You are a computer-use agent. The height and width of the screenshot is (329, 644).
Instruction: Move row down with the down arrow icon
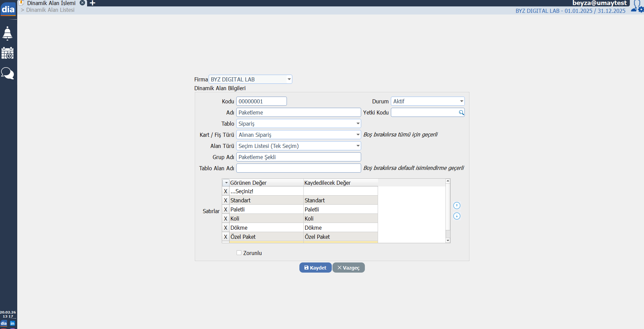(457, 216)
